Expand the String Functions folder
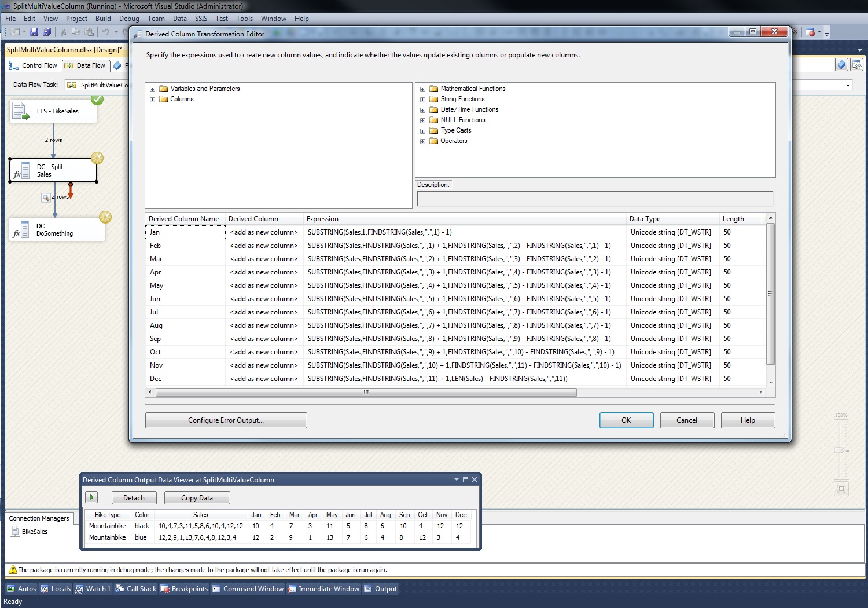The width and height of the screenshot is (868, 608). click(422, 99)
